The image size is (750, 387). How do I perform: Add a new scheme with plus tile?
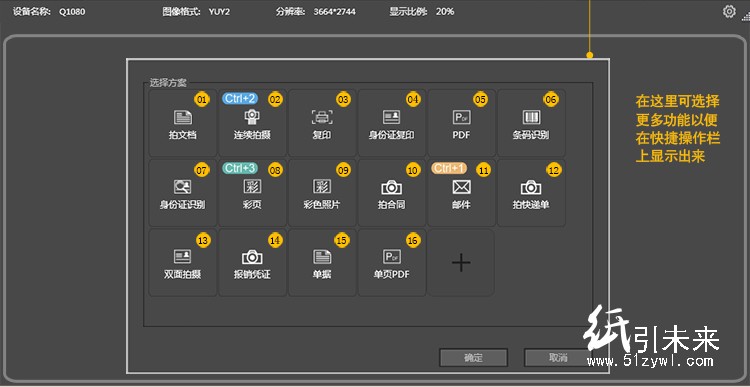(461, 263)
